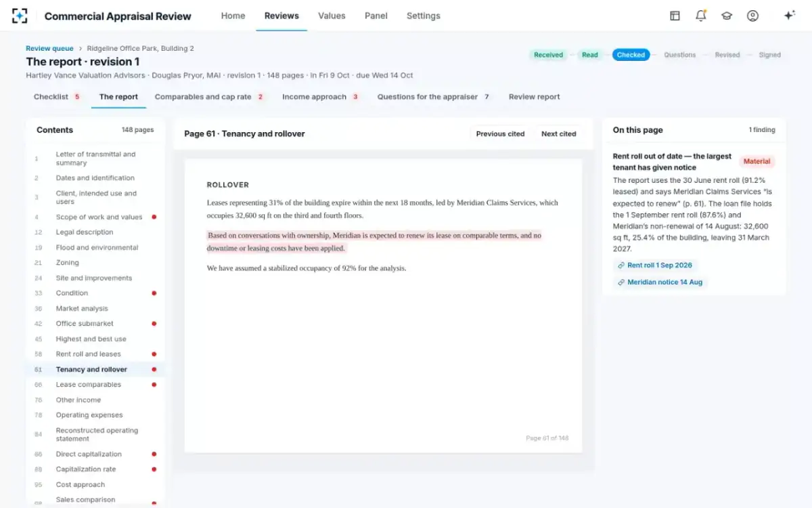
Task: Open Dates and identification section
Action: [x=95, y=178]
